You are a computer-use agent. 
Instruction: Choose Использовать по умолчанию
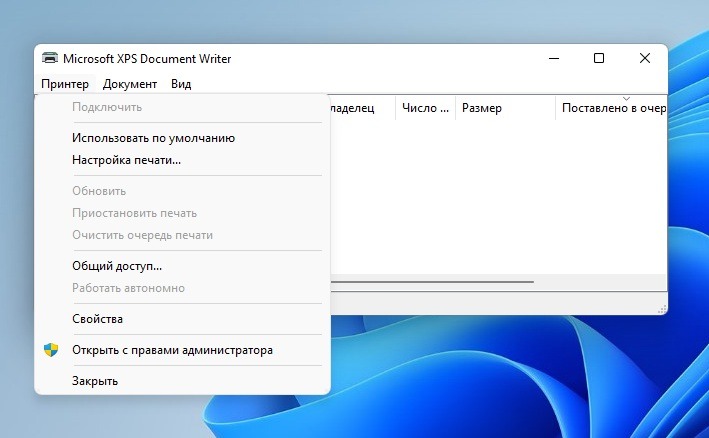pos(182,138)
